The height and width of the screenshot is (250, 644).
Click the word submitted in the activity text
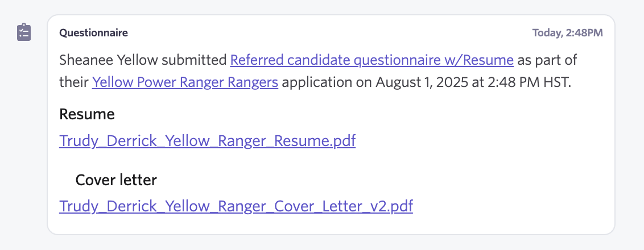[x=194, y=60]
